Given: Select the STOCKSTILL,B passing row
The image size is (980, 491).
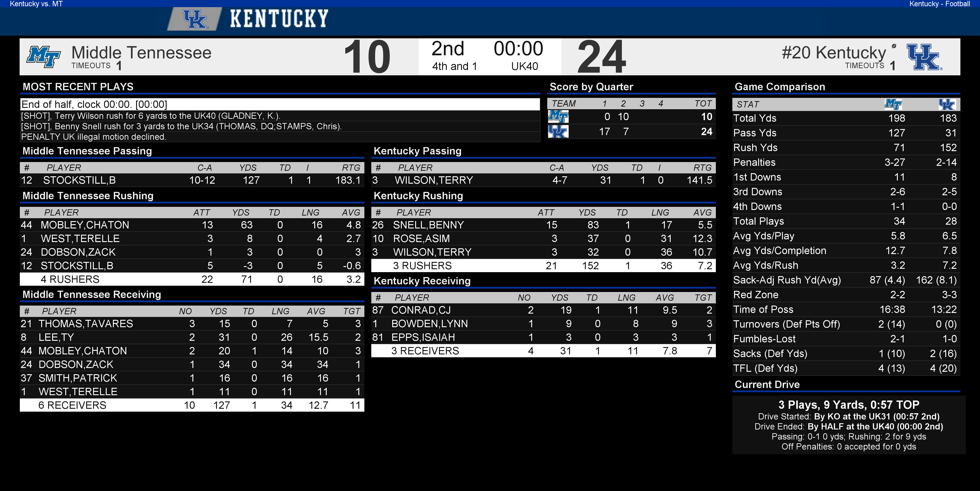Looking at the screenshot, I should 192,180.
